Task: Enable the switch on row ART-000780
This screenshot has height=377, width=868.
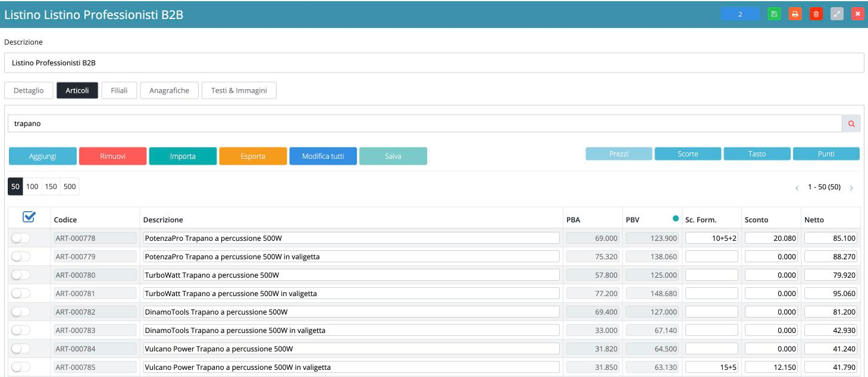Action: coord(20,275)
